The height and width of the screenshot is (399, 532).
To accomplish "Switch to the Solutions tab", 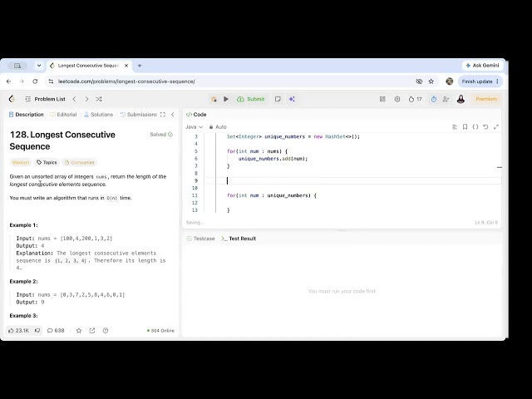I will point(98,115).
